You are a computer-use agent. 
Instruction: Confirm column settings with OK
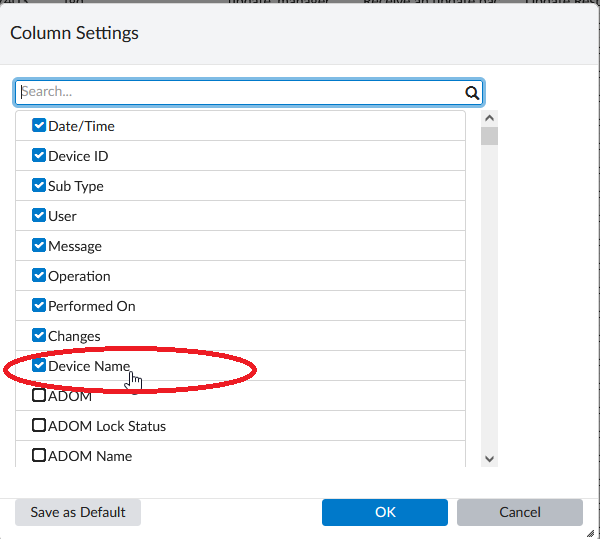(x=386, y=512)
